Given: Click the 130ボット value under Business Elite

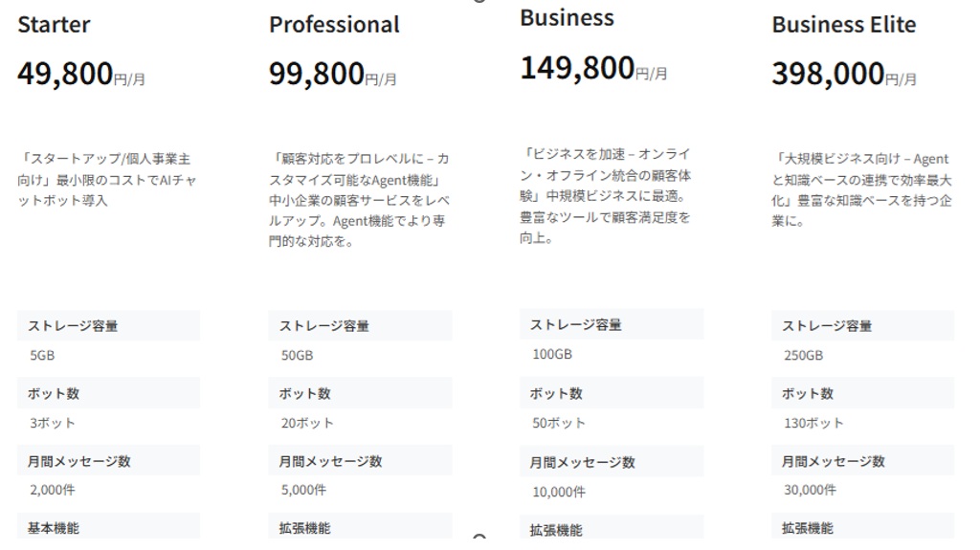Looking at the screenshot, I should coord(813,423).
